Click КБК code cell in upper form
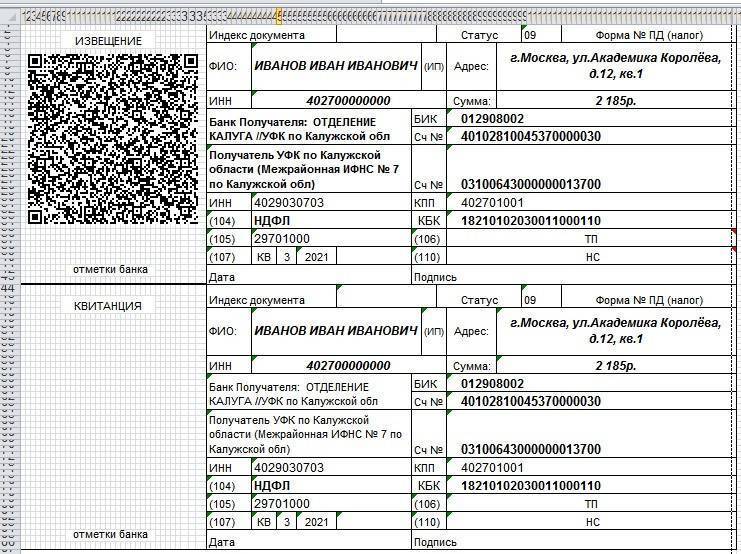This screenshot has width=741, height=554. coord(530,221)
